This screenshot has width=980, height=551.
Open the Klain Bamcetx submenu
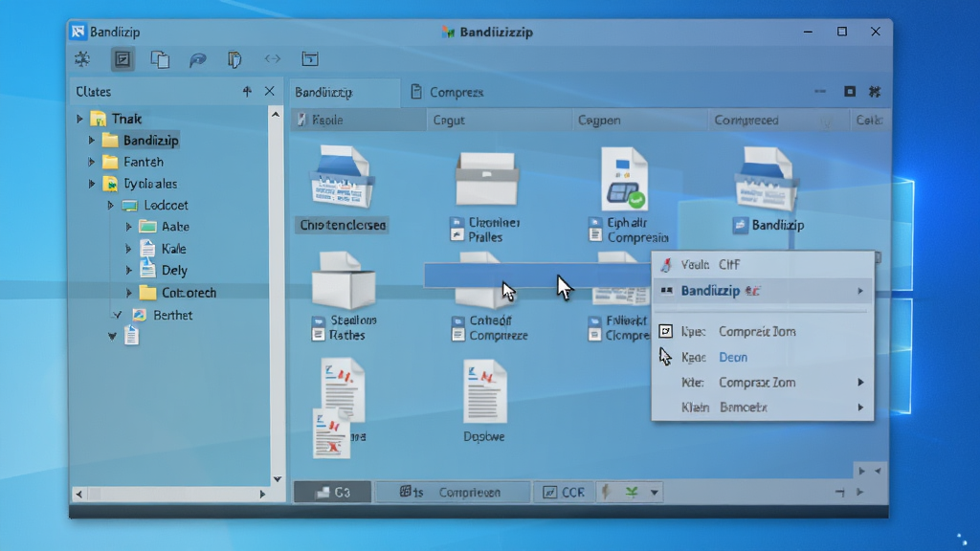763,408
